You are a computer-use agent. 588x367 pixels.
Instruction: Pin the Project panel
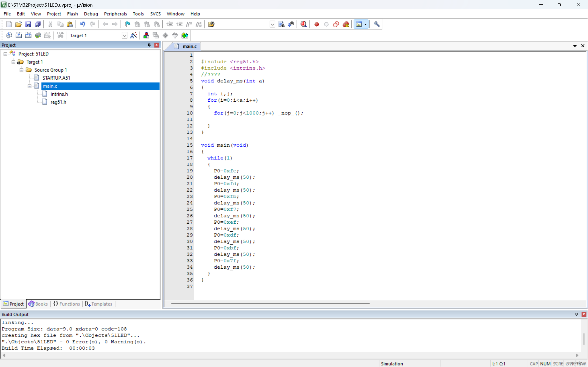click(149, 45)
